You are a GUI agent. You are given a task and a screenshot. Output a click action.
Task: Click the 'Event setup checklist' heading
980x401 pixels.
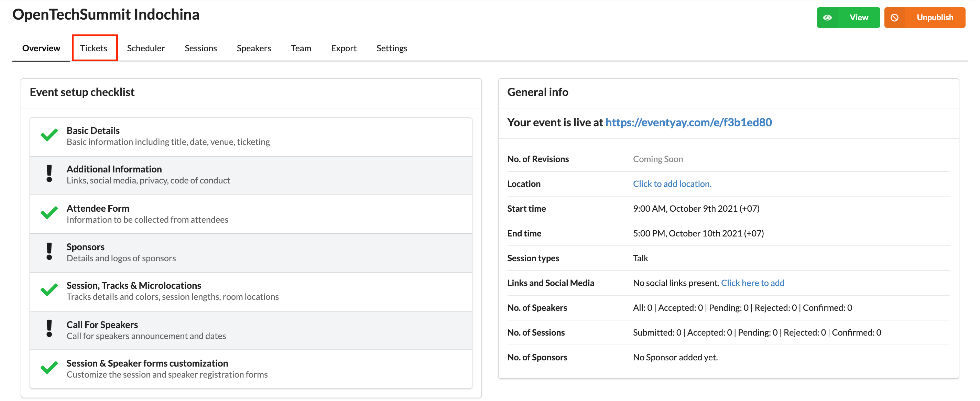(82, 92)
